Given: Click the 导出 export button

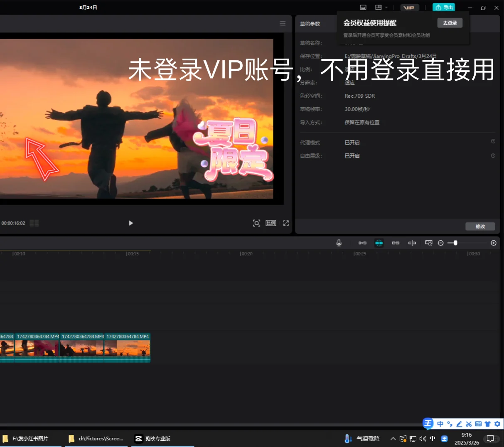Looking at the screenshot, I should pos(444,7).
